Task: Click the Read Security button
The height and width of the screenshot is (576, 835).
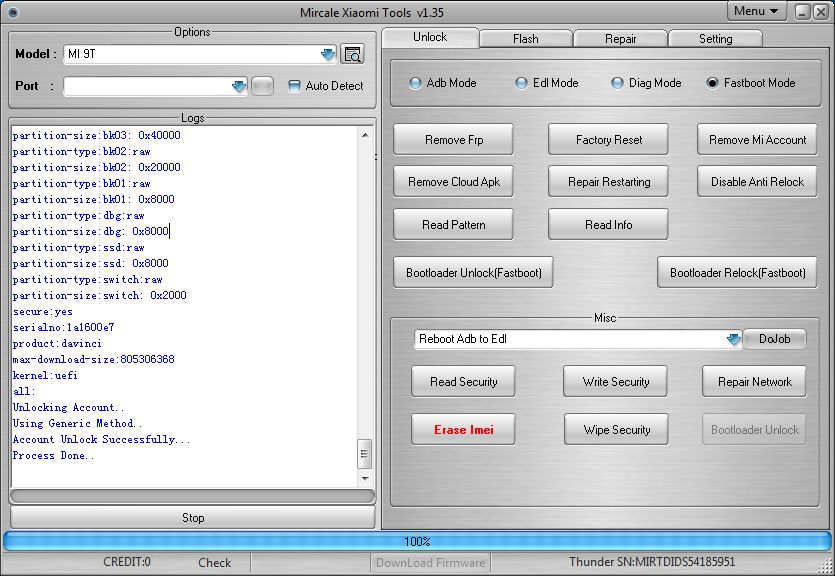Action: point(463,382)
